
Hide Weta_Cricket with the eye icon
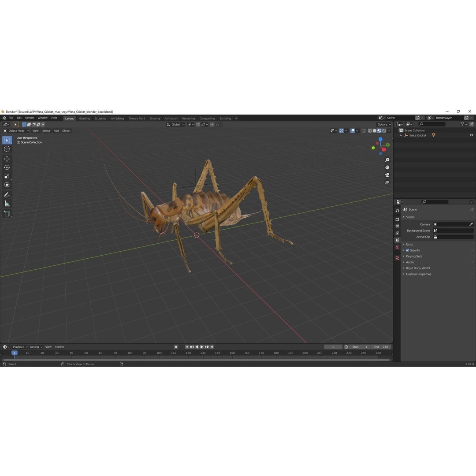point(472,135)
